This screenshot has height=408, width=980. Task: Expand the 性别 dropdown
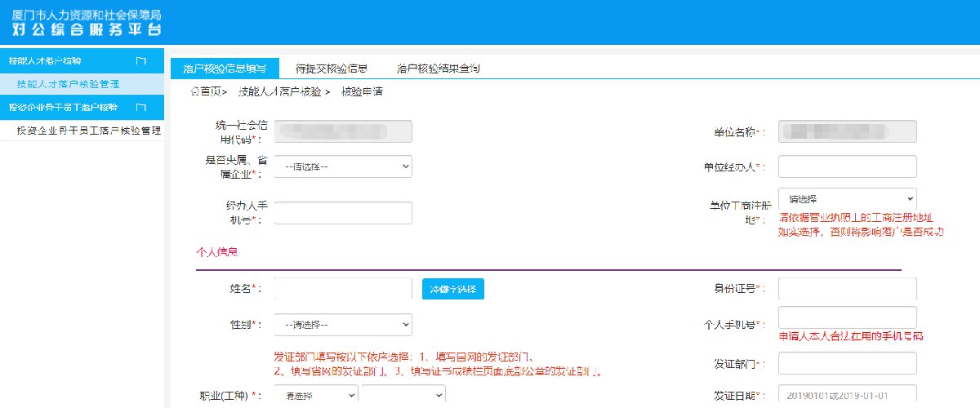[x=343, y=324]
